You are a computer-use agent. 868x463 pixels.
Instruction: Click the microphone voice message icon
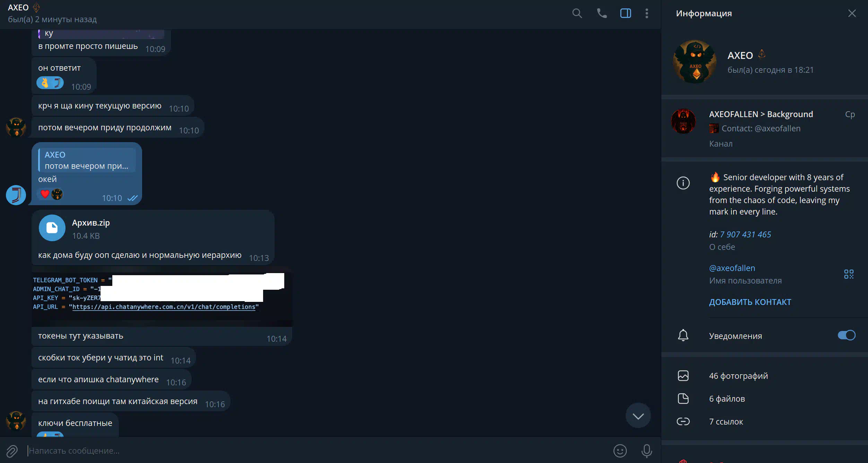[x=647, y=451]
